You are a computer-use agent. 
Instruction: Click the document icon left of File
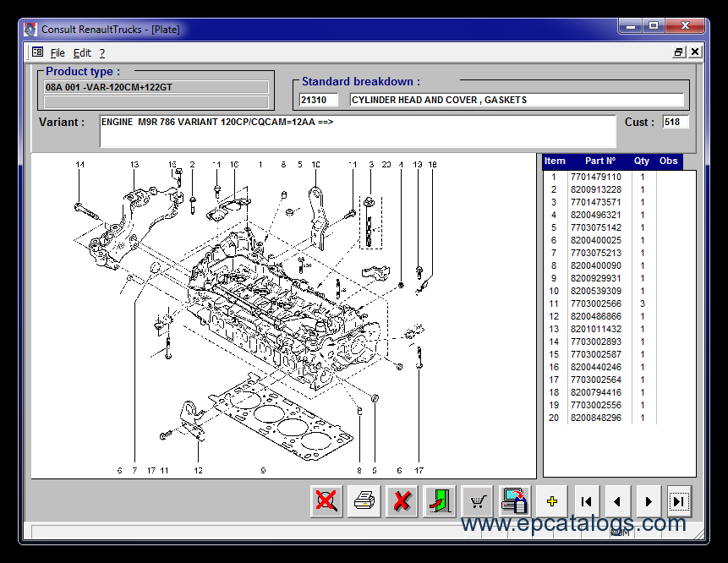pos(37,52)
